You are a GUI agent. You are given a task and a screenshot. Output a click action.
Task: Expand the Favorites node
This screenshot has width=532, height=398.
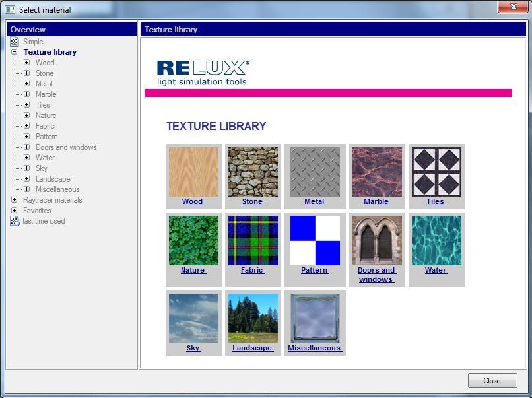point(15,210)
